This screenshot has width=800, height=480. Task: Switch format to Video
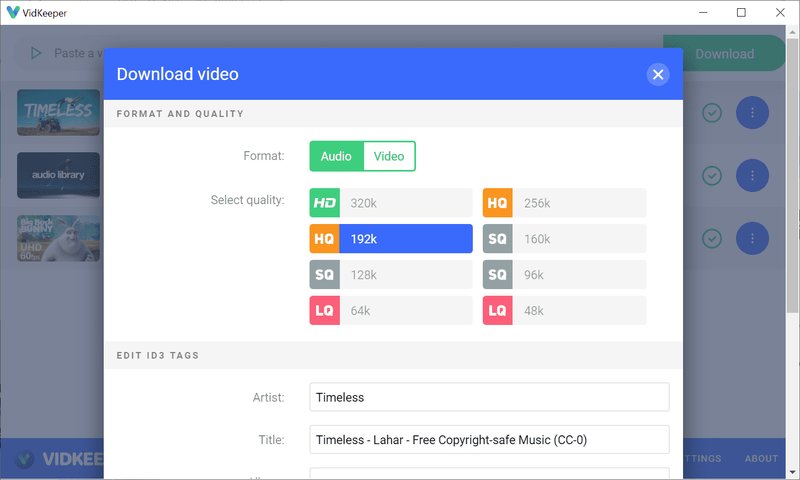tap(389, 156)
